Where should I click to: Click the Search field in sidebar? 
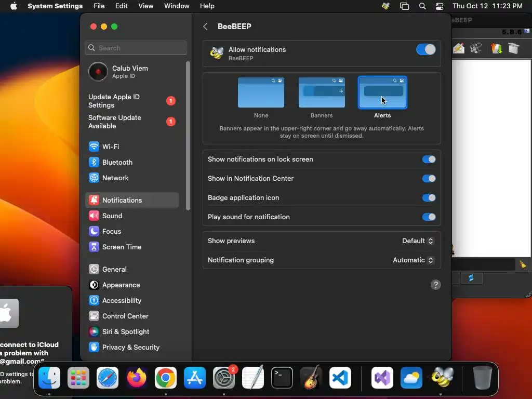point(136,48)
